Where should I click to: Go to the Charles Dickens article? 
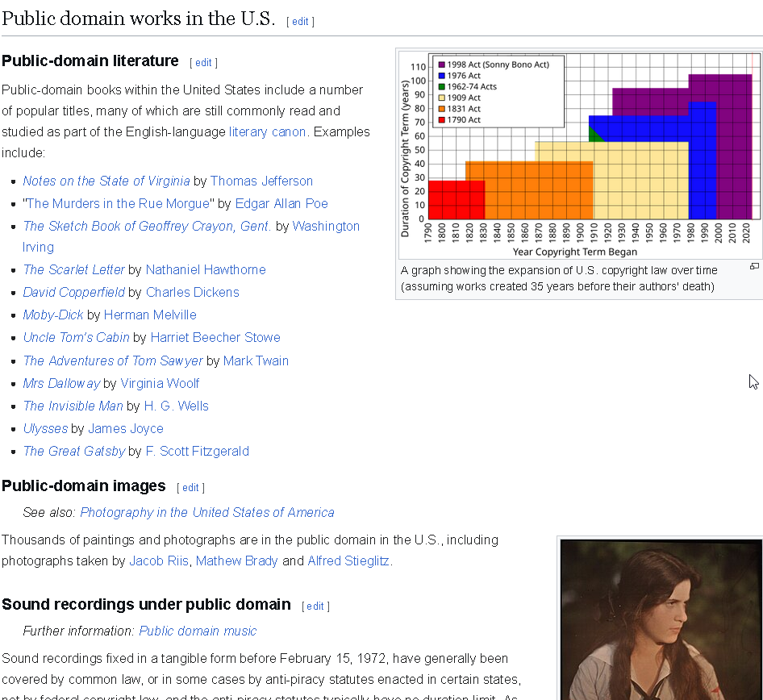pyautogui.click(x=193, y=293)
